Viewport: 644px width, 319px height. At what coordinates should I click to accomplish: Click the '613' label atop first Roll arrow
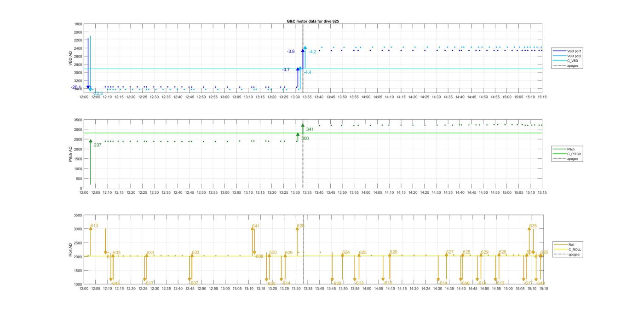pos(94,226)
